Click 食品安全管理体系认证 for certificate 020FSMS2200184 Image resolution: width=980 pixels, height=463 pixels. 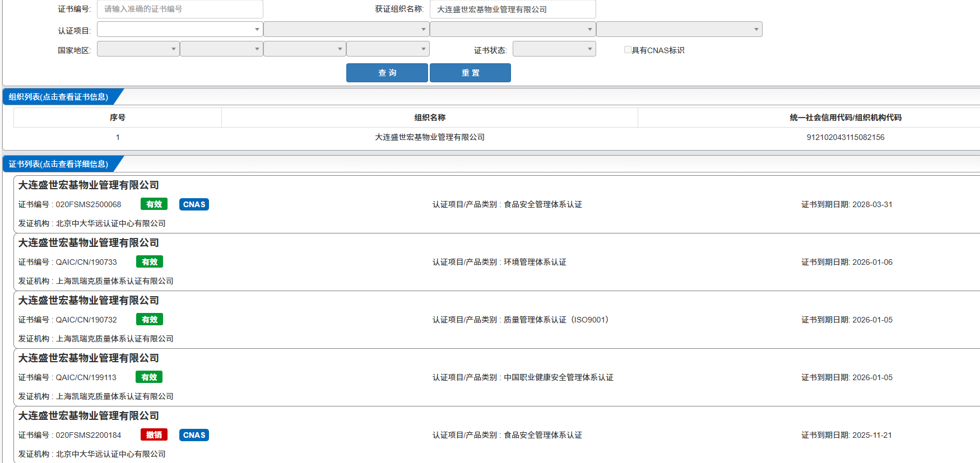[x=543, y=435]
